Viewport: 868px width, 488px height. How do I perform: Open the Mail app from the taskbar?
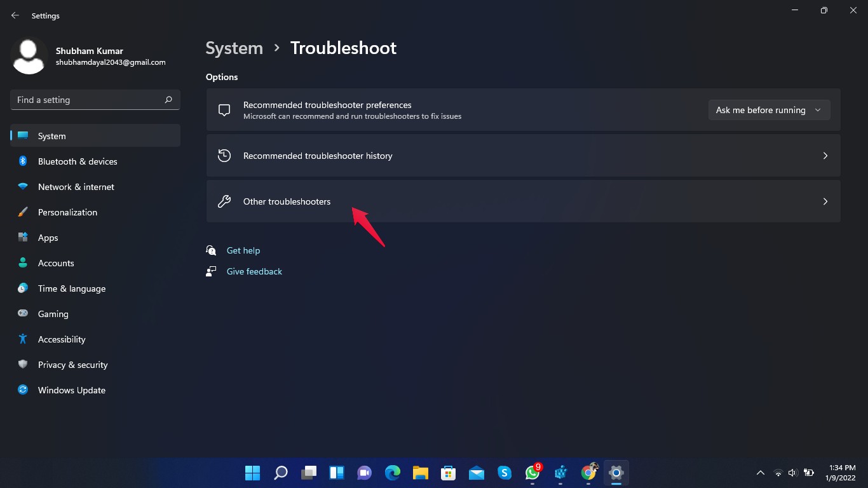pos(476,473)
